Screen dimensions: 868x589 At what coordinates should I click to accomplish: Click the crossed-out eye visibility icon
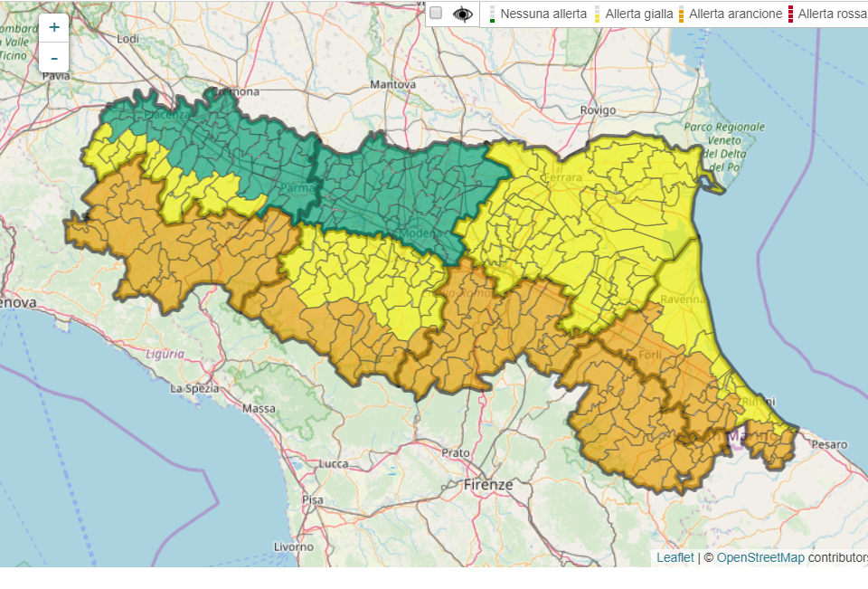coord(463,13)
